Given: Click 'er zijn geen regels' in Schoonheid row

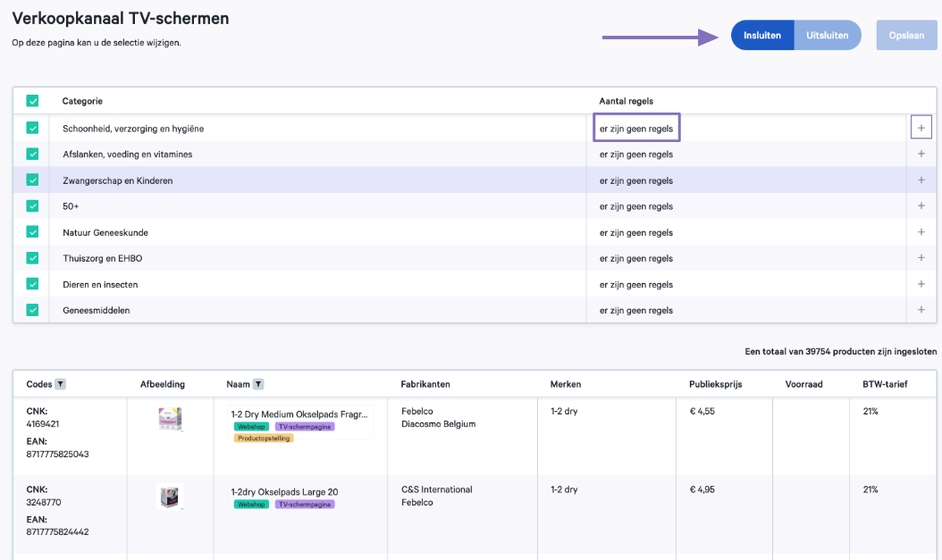Looking at the screenshot, I should (x=636, y=129).
